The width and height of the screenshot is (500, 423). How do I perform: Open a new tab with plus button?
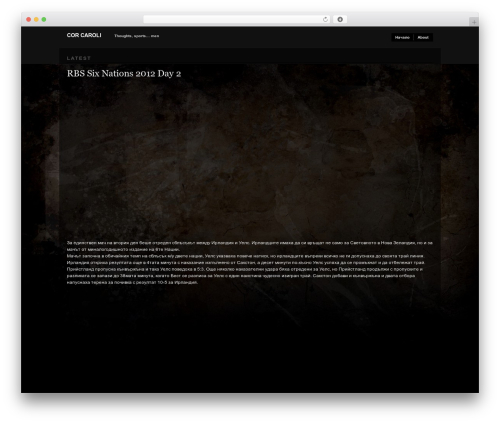474,22
